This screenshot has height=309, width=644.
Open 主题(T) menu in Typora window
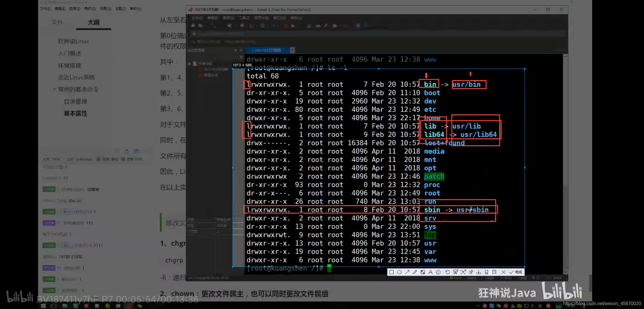[x=121, y=9]
